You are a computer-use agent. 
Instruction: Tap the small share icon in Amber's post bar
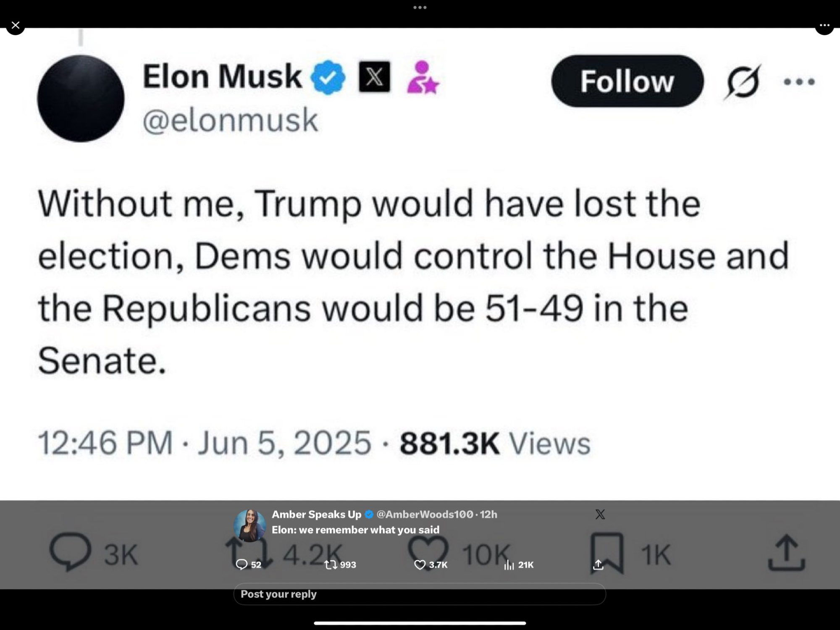pyautogui.click(x=598, y=565)
